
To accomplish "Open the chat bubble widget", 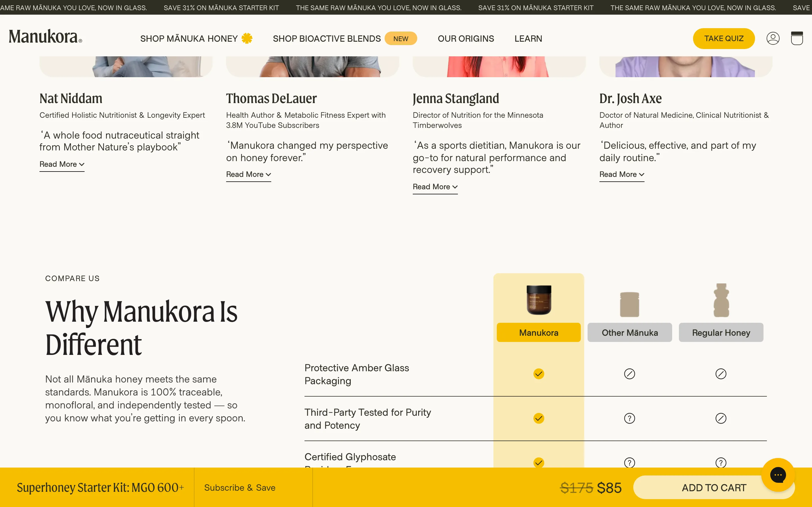I will coord(778,475).
